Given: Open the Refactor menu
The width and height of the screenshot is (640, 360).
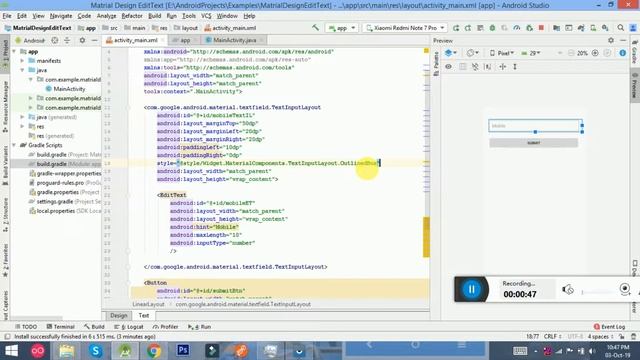Looking at the screenshot, I should point(132,16).
